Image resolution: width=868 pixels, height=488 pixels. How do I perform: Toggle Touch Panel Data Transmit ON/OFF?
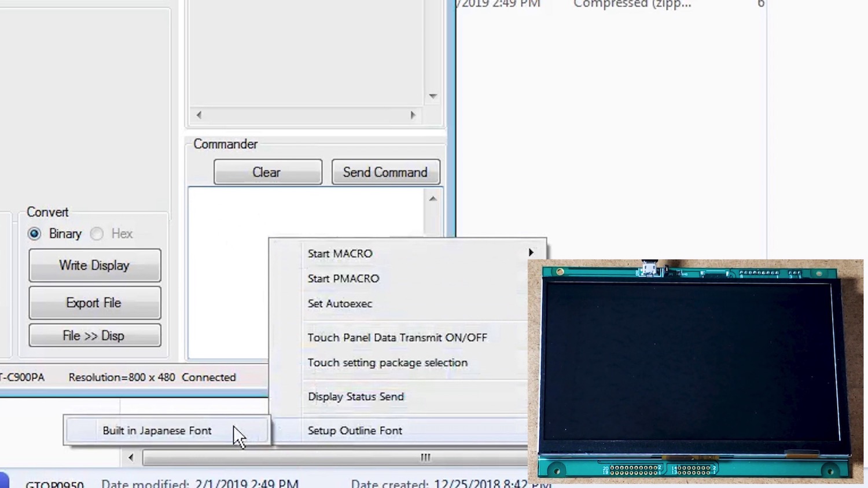397,337
